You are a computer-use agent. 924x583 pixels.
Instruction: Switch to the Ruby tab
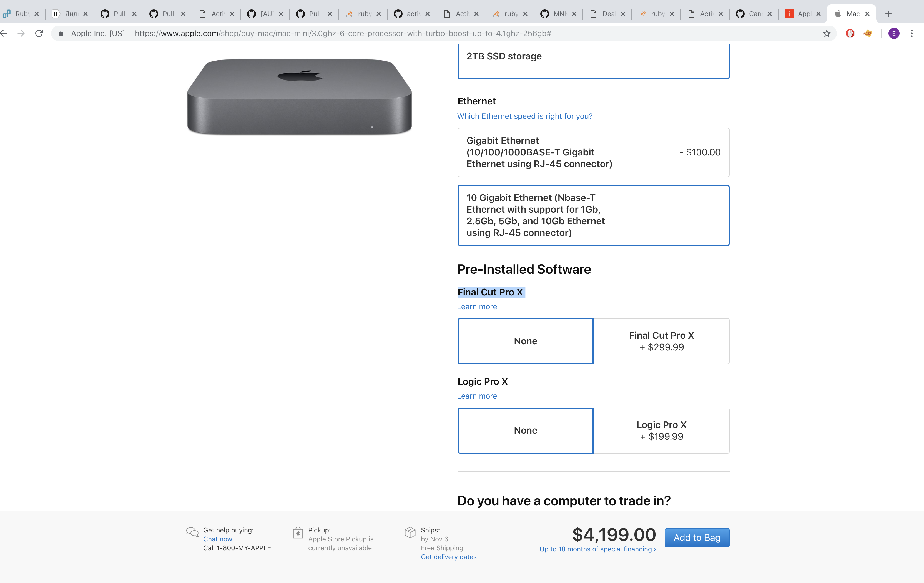coord(21,14)
